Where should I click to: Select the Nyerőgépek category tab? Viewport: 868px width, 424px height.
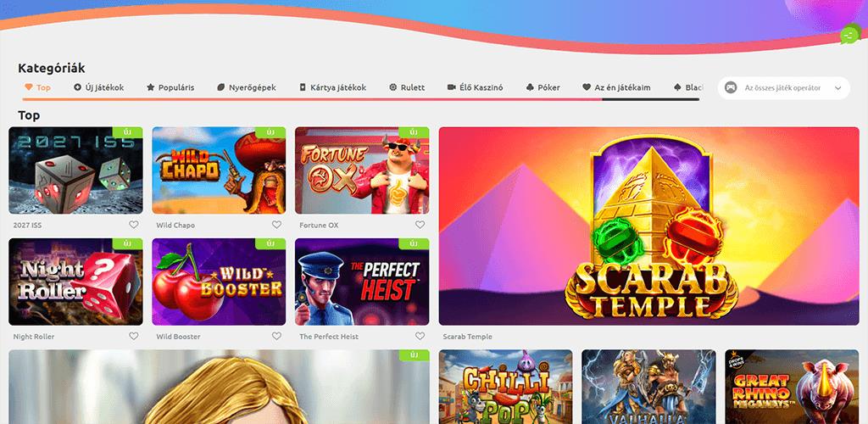tap(247, 87)
